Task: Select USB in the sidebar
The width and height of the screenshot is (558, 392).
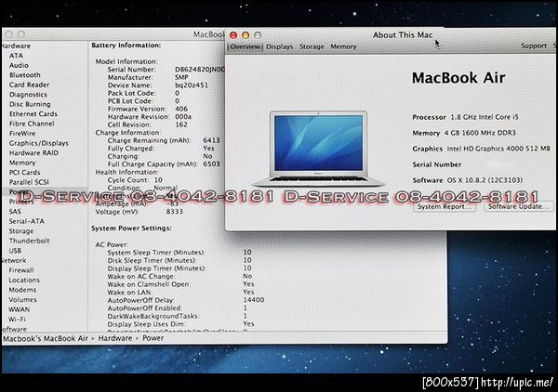Action: pyautogui.click(x=15, y=251)
